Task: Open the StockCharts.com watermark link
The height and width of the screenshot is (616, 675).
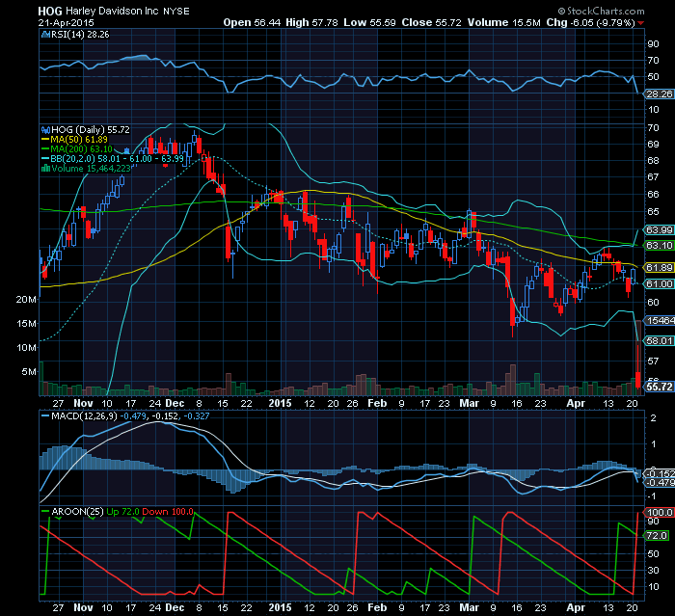Action: pos(606,12)
